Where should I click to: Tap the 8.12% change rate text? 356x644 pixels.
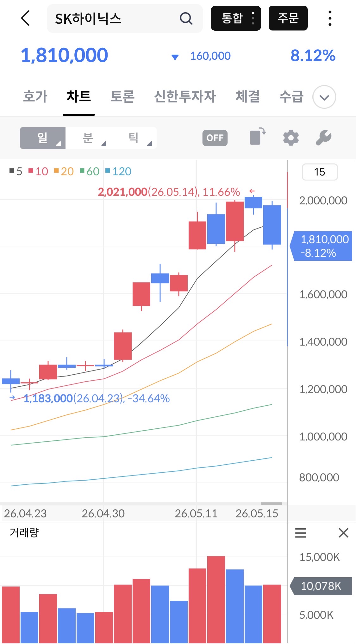coord(313,56)
